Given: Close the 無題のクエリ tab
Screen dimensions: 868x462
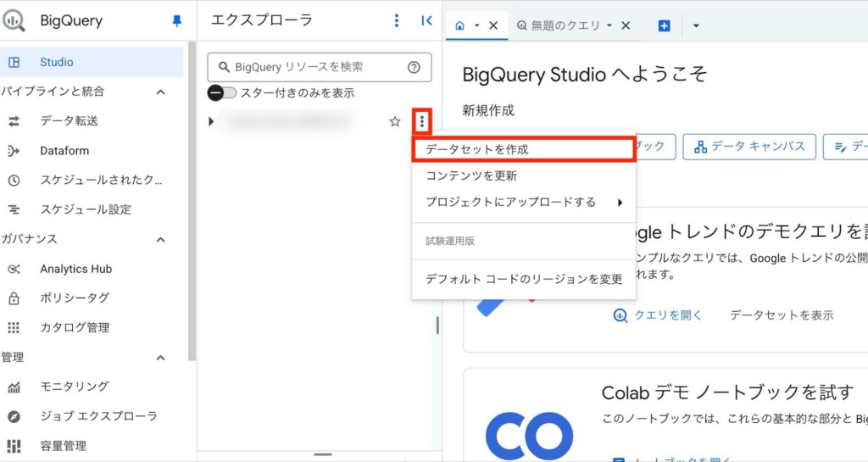Looking at the screenshot, I should [626, 25].
